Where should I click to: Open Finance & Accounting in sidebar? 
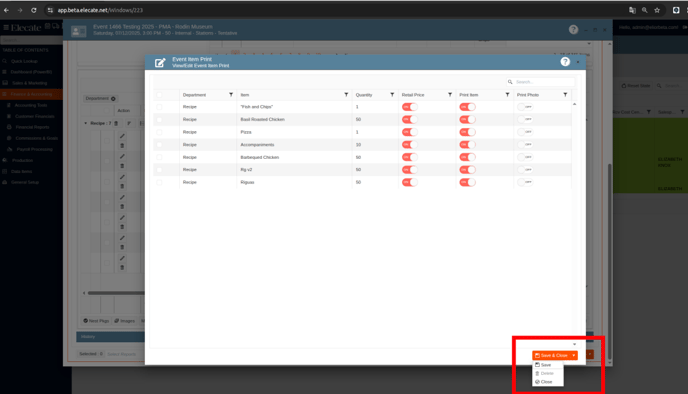tap(31, 94)
